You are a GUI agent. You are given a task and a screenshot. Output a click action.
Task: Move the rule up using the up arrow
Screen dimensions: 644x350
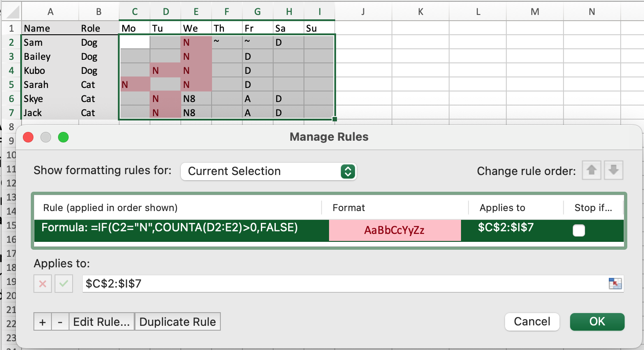pyautogui.click(x=591, y=171)
